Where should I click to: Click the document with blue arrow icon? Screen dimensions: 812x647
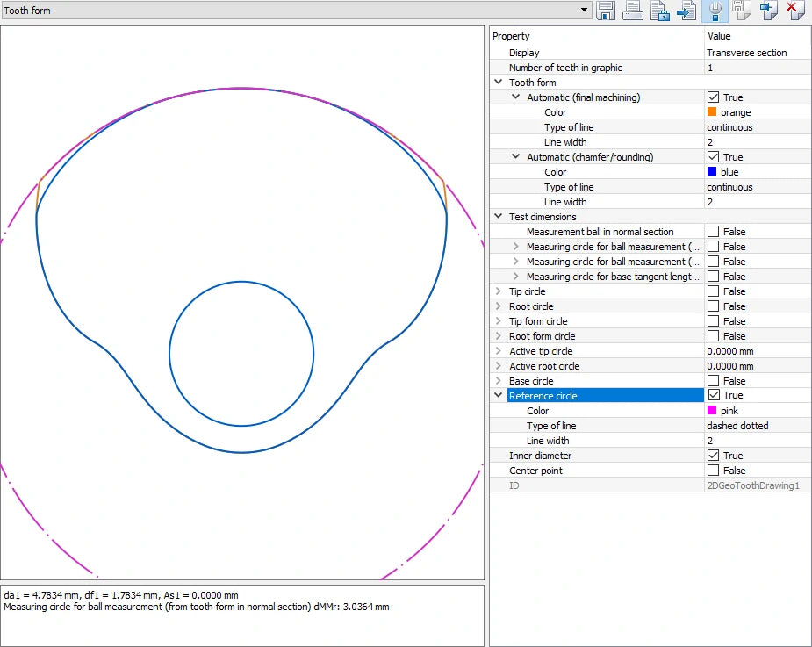(x=687, y=11)
